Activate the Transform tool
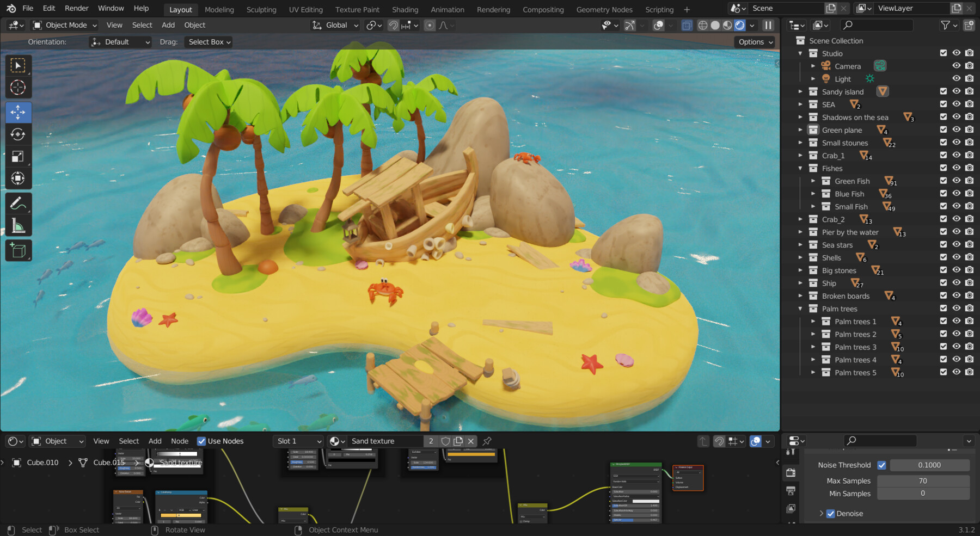Image resolution: width=980 pixels, height=536 pixels. coord(18,178)
